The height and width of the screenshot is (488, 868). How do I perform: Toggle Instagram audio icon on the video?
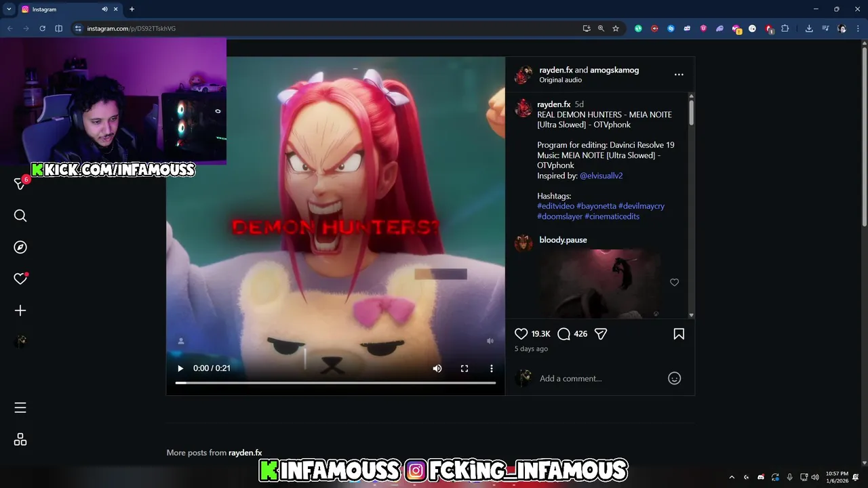point(490,341)
